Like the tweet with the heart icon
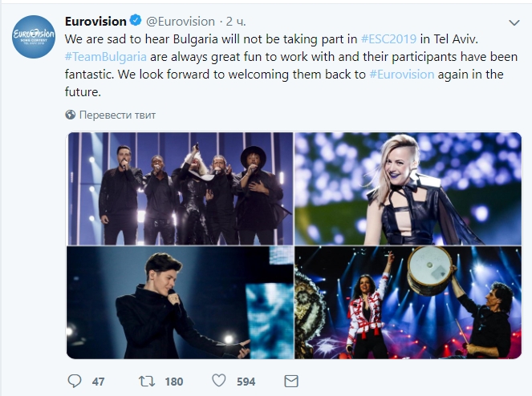The height and width of the screenshot is (396, 532). pos(219,381)
